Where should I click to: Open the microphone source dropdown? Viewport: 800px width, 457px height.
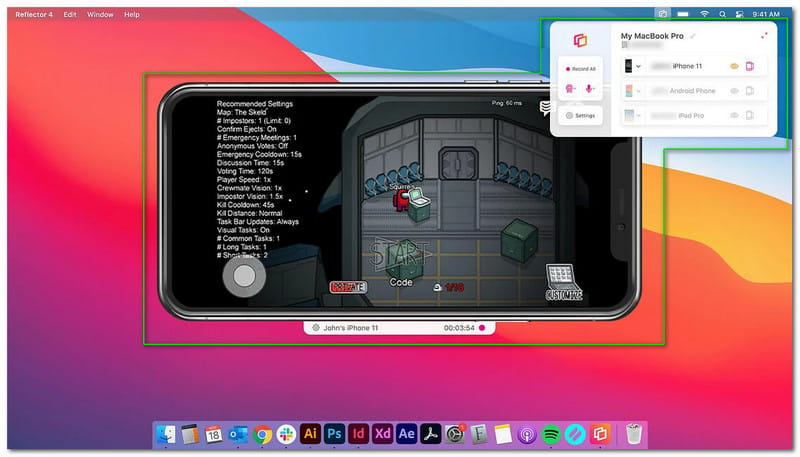(590, 89)
